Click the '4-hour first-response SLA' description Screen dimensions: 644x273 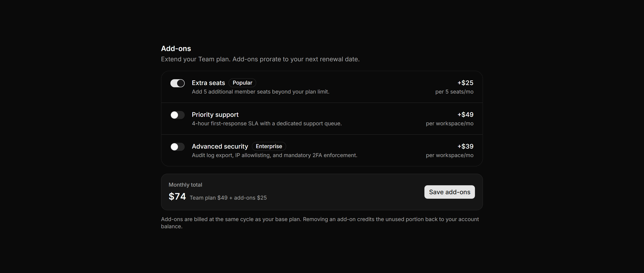267,124
